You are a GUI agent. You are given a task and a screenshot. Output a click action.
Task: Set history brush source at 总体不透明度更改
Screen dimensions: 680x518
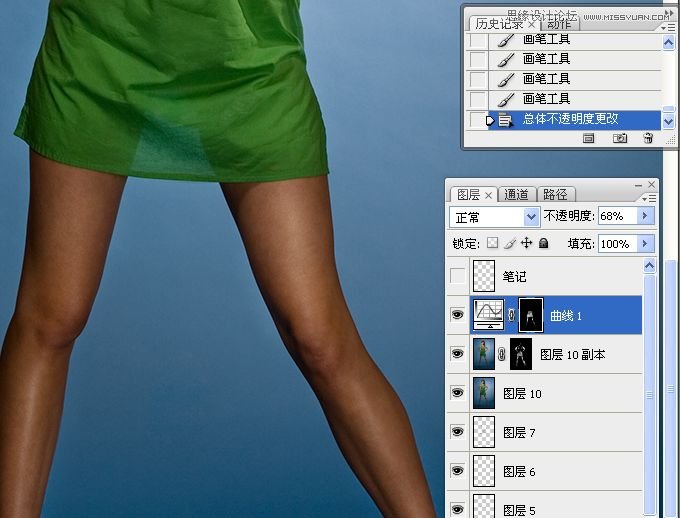pos(477,120)
